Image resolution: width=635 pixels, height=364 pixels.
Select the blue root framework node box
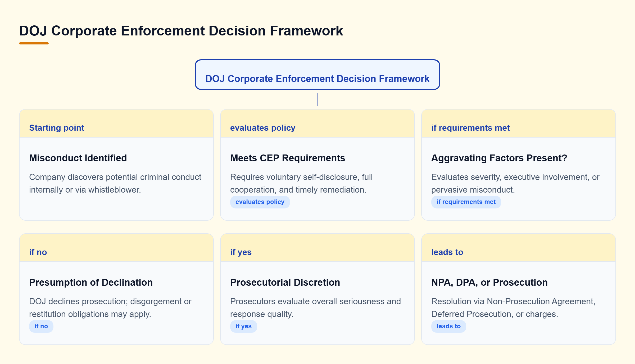coord(317,75)
